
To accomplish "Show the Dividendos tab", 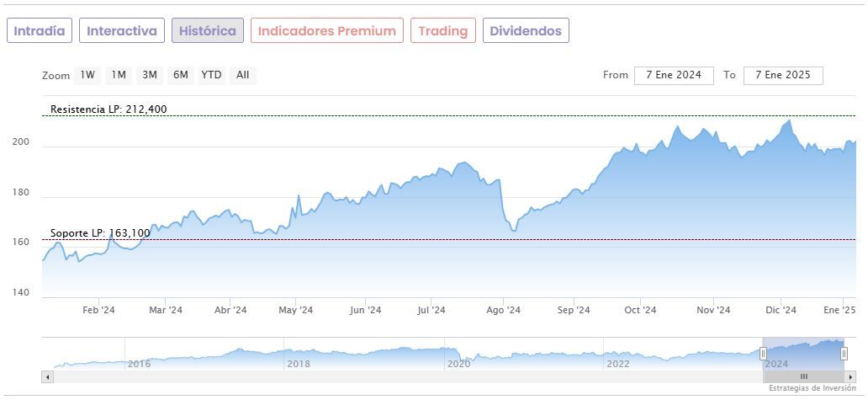I will click(526, 31).
